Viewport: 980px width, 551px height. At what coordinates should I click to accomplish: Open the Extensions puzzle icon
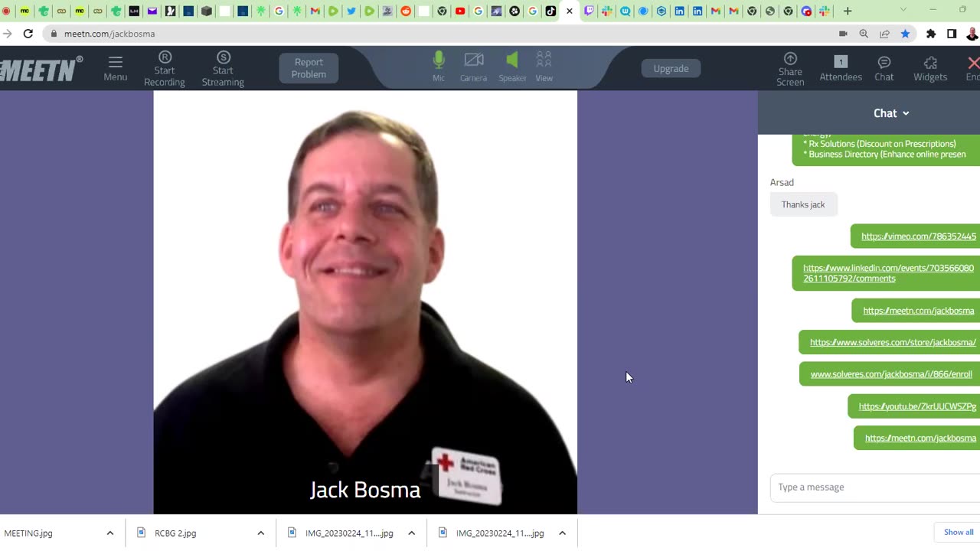(931, 34)
